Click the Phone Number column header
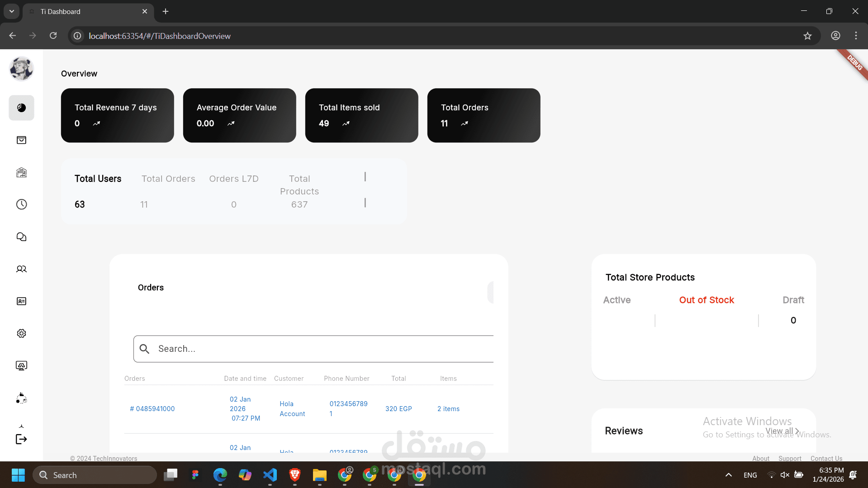Screen dimensions: 868x488 coord(346,379)
